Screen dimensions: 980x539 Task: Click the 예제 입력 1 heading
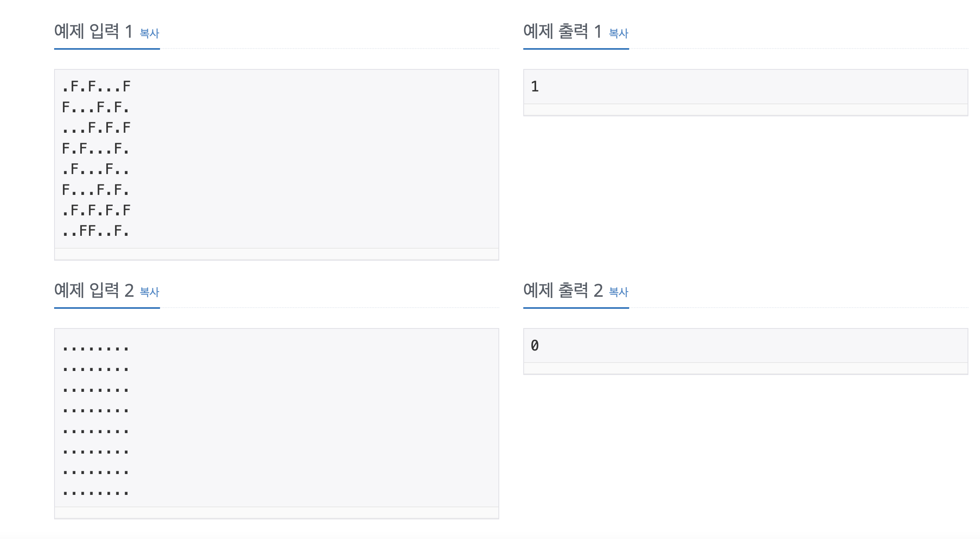coord(93,31)
